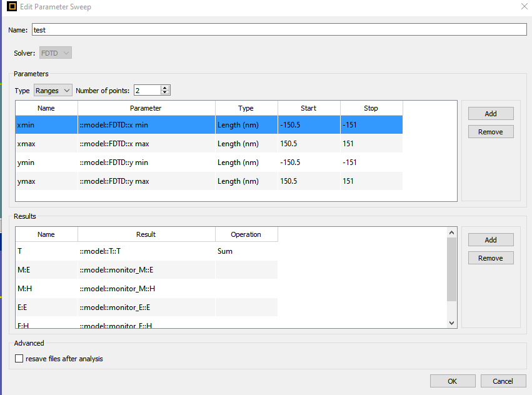532x395 pixels.
Task: Click Add button in Results section
Action: click(491, 239)
